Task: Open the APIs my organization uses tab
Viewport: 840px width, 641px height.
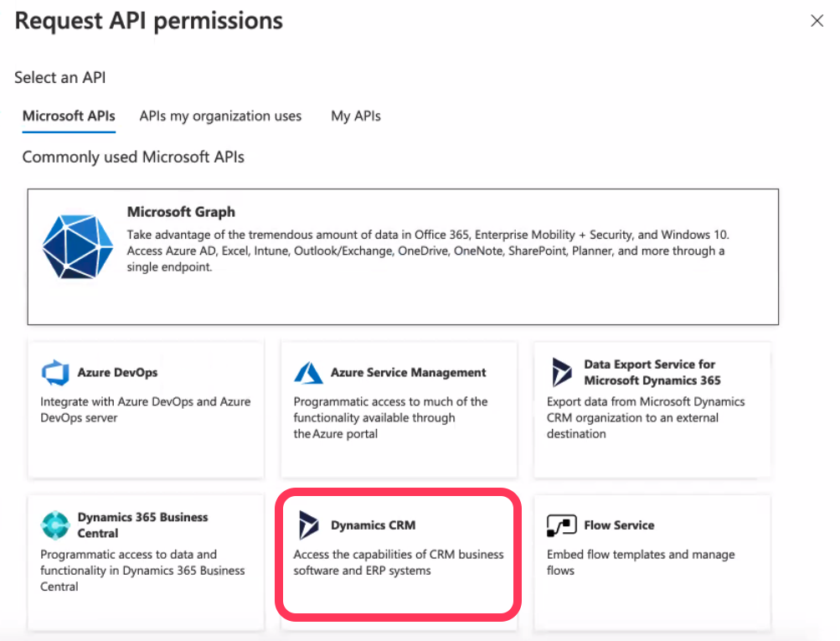Action: coord(220,116)
